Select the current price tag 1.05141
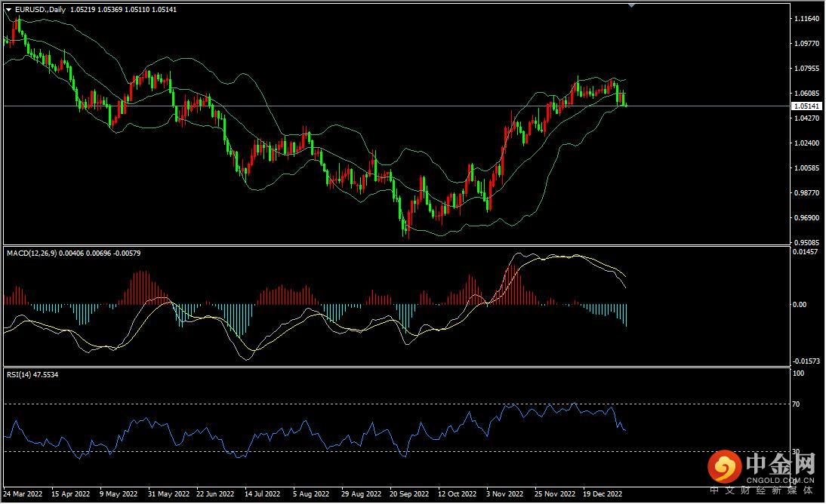Viewport: 826px width, 504px height. click(806, 106)
